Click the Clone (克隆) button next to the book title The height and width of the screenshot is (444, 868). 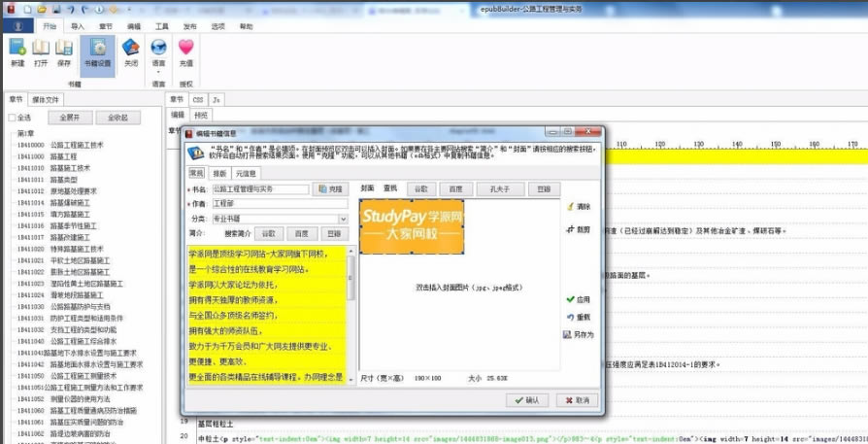[x=330, y=188]
